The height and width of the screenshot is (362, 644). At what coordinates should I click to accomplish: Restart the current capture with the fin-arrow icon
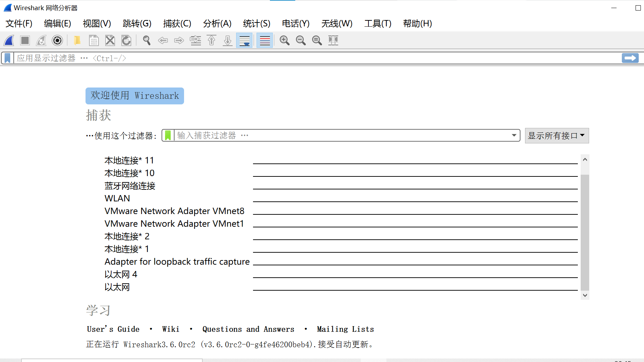pos(41,40)
